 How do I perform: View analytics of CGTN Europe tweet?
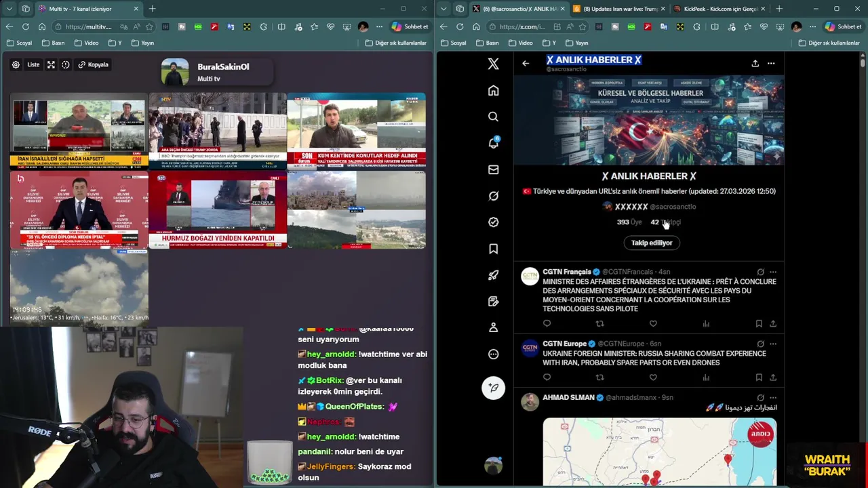pos(706,378)
